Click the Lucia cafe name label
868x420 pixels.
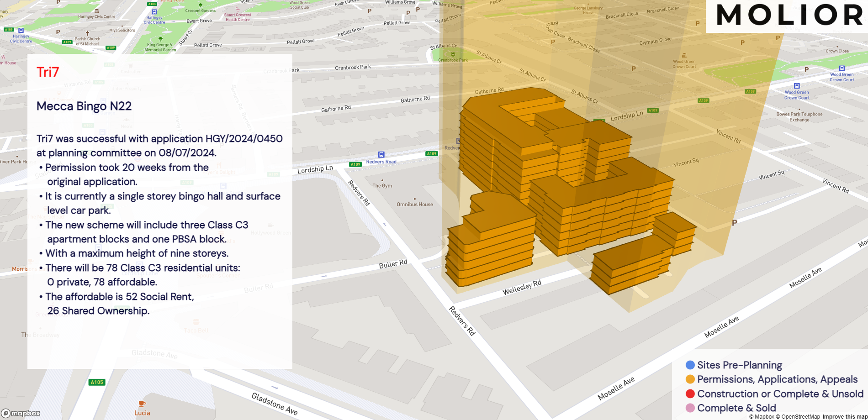[x=142, y=413]
